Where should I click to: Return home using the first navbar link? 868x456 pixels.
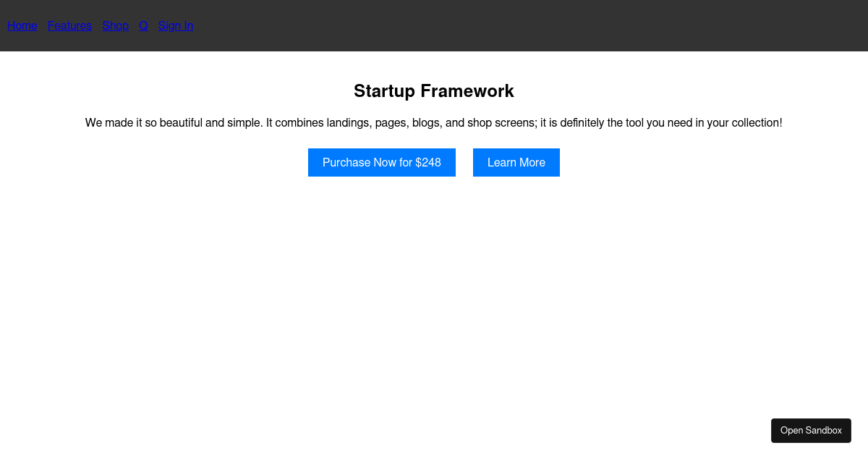click(22, 25)
